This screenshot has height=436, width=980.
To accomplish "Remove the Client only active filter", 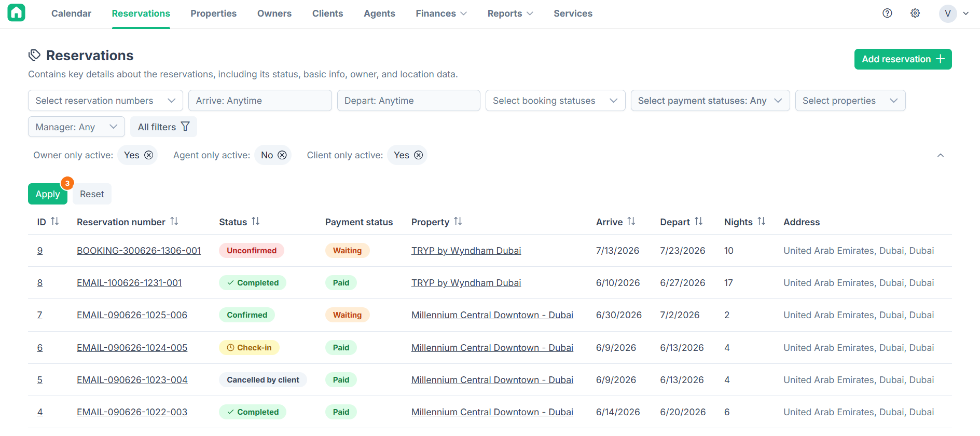I will (419, 155).
